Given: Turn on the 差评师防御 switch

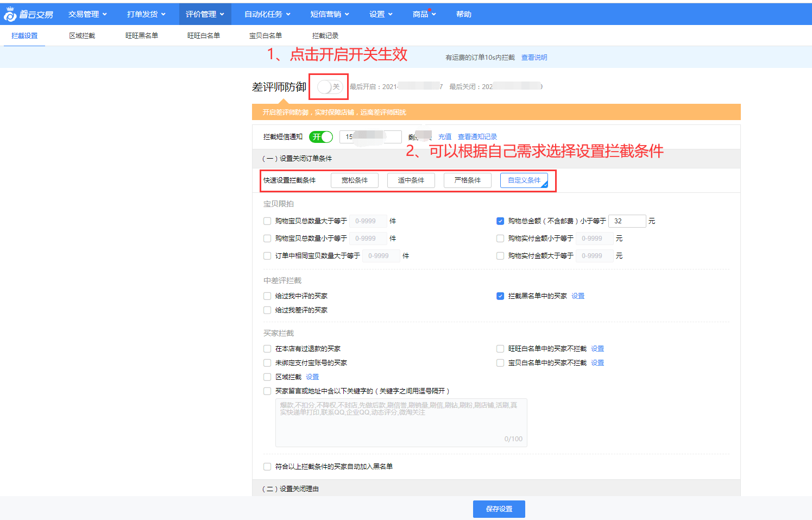Looking at the screenshot, I should (x=330, y=87).
